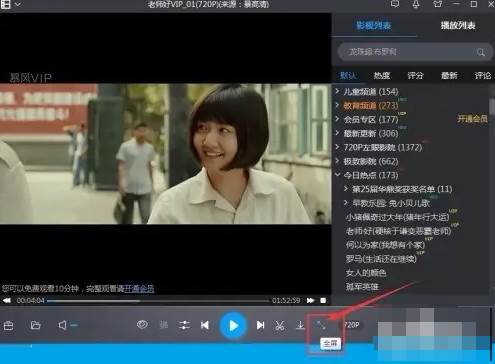The height and width of the screenshot is (364, 495).
Task: Click the rewind double-arrow icon
Action: [7, 301]
